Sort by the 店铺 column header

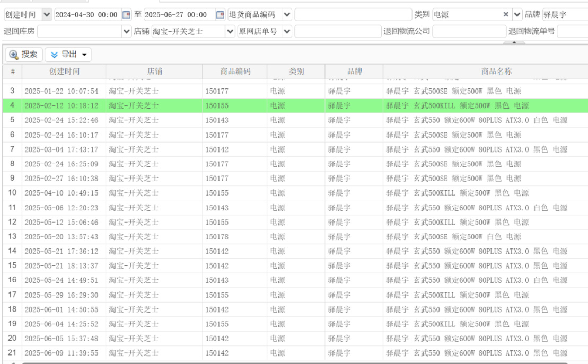[154, 71]
